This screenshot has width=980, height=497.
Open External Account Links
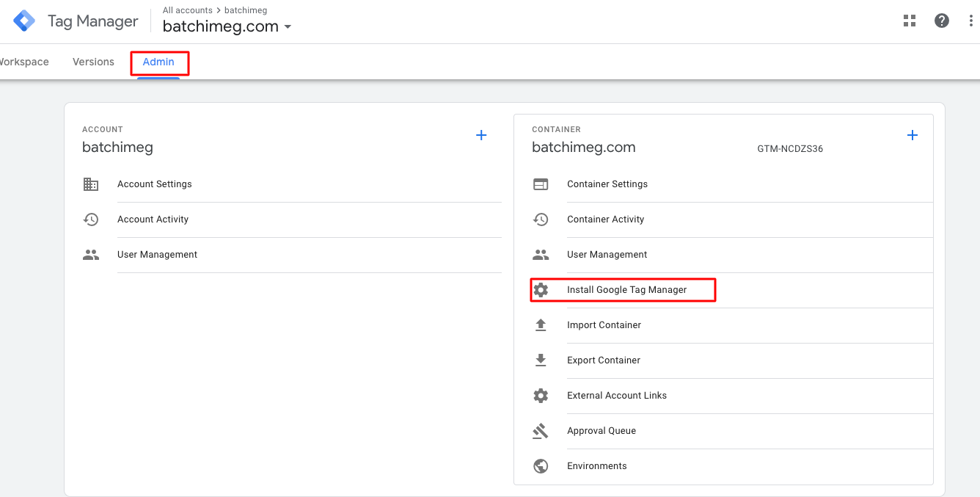[616, 396]
